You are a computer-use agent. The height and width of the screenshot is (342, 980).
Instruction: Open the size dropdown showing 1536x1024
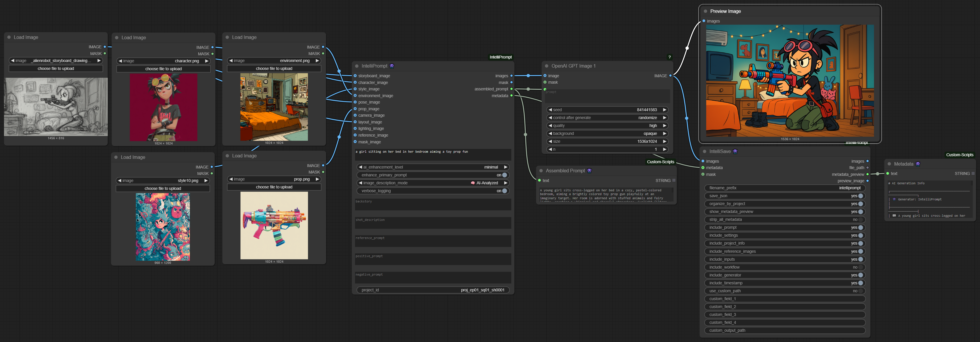tap(607, 141)
